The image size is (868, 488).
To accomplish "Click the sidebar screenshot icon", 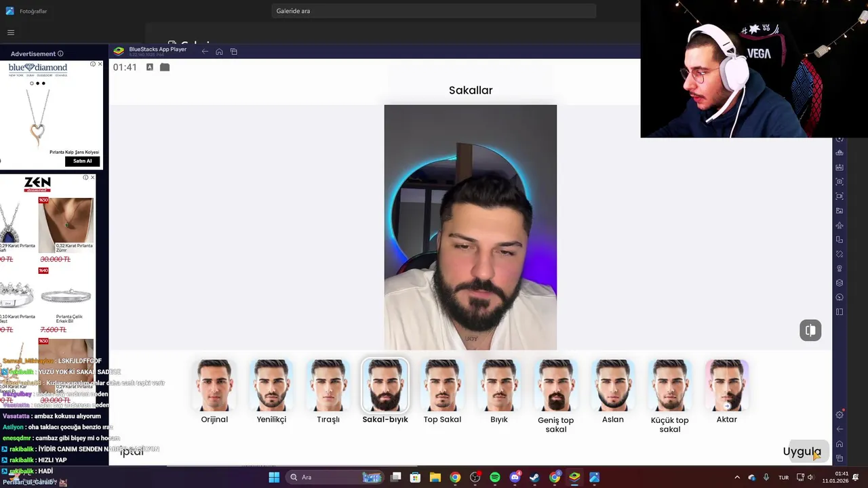I will click(840, 182).
